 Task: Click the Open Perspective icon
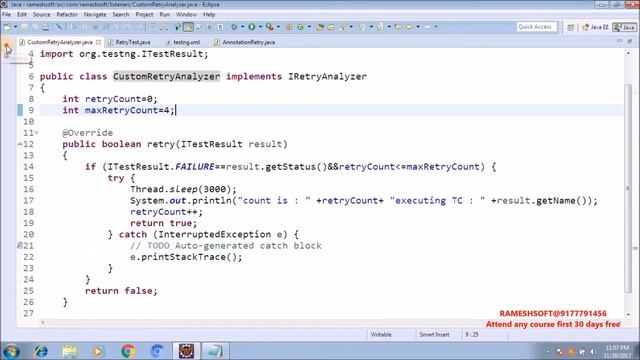click(x=571, y=27)
